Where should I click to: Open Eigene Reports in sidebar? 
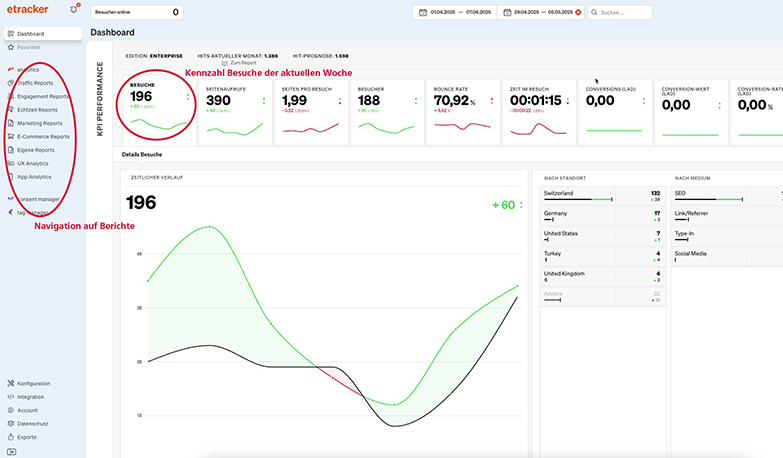tap(36, 150)
